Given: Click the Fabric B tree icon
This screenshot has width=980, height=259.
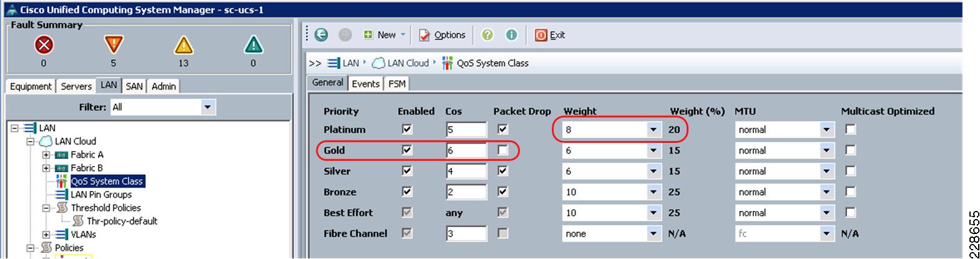Looking at the screenshot, I should pos(61,168).
